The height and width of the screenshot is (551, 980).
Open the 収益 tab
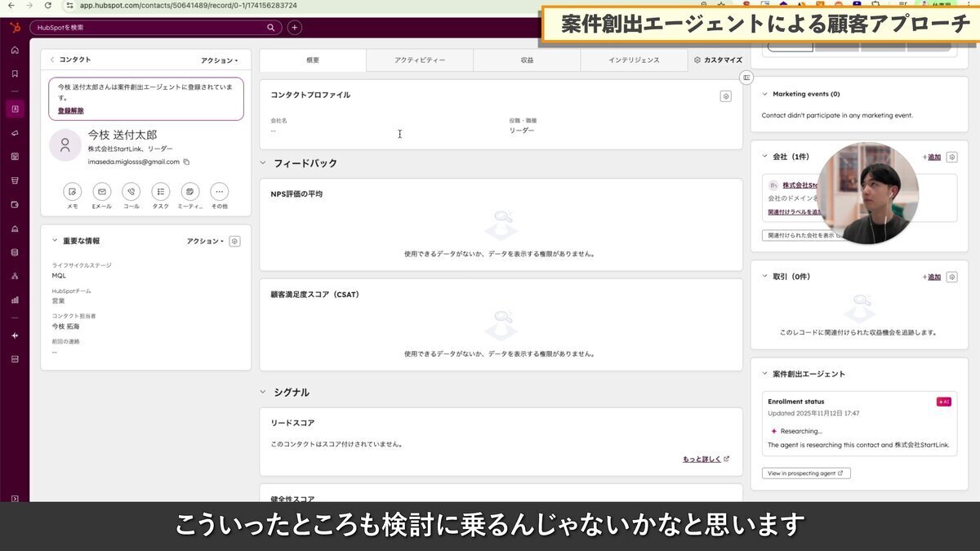tap(527, 60)
